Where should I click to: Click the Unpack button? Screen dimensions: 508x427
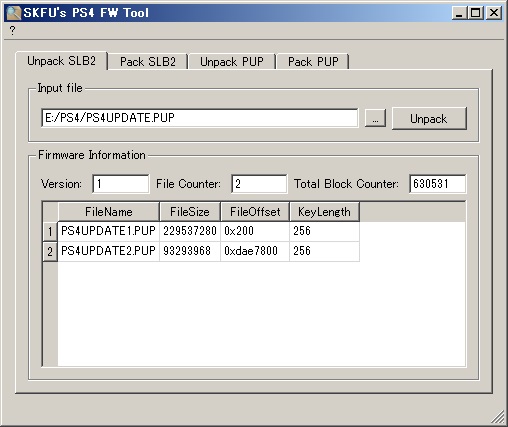tap(429, 119)
